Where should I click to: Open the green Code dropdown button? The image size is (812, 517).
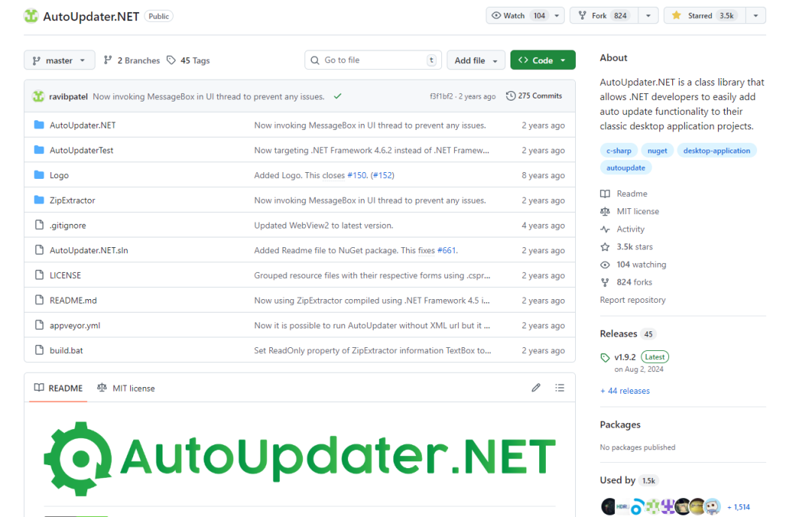click(x=543, y=60)
